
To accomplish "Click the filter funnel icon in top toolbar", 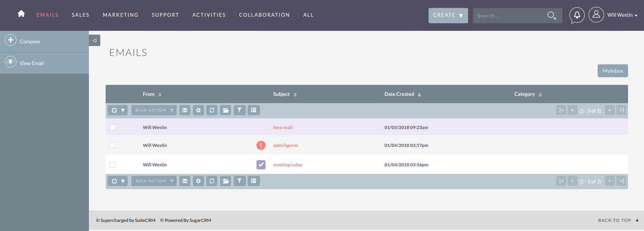I will pos(239,110).
